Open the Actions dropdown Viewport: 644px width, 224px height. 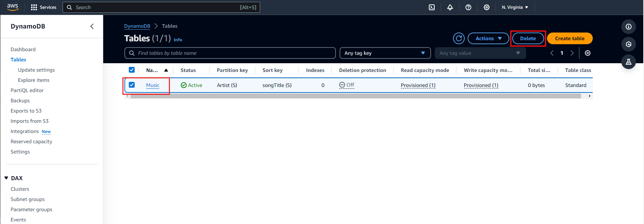pyautogui.click(x=488, y=38)
